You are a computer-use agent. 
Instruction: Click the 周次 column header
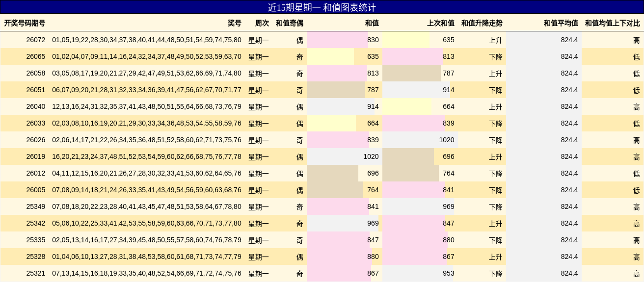[262, 23]
